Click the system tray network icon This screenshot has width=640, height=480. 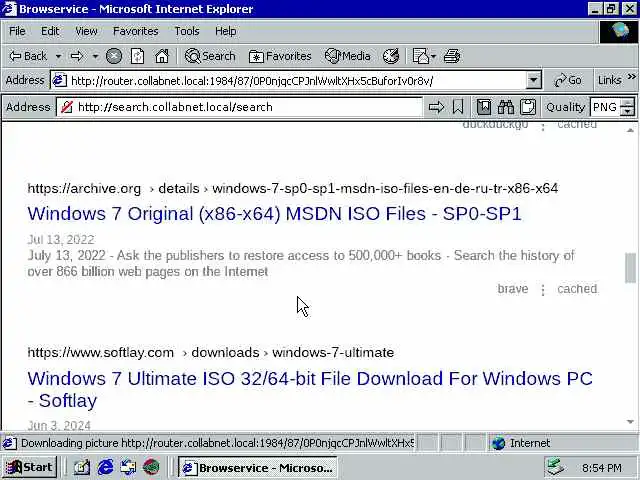(x=556, y=467)
